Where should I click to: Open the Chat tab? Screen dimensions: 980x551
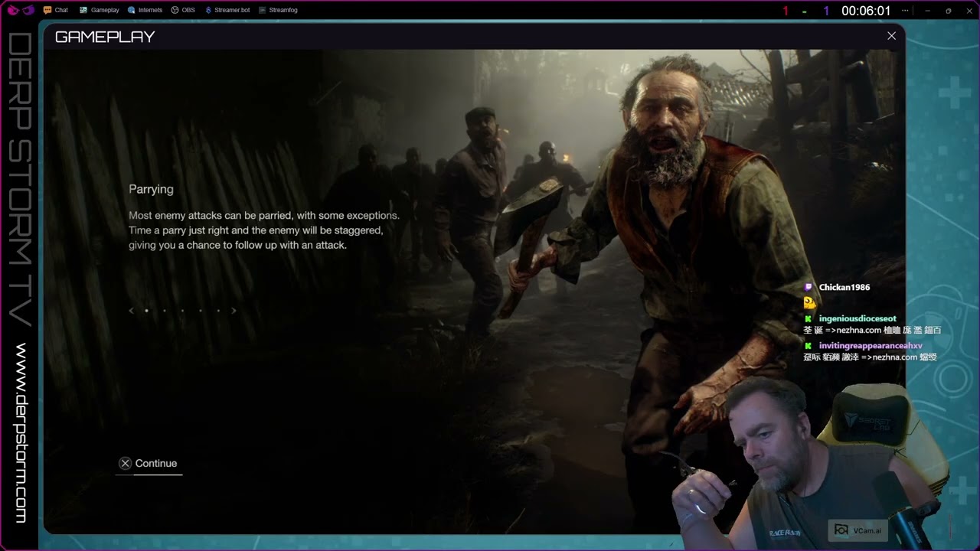tap(56, 10)
